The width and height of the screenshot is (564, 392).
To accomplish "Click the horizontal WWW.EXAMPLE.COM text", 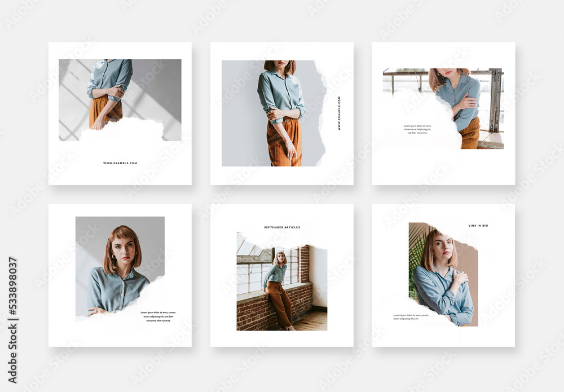I will 120,163.
